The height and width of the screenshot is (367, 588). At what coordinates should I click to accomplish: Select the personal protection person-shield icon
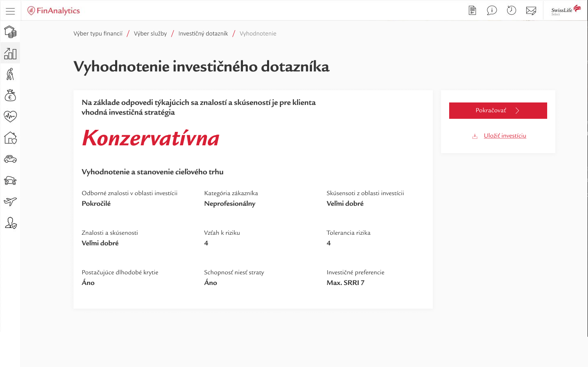(11, 223)
